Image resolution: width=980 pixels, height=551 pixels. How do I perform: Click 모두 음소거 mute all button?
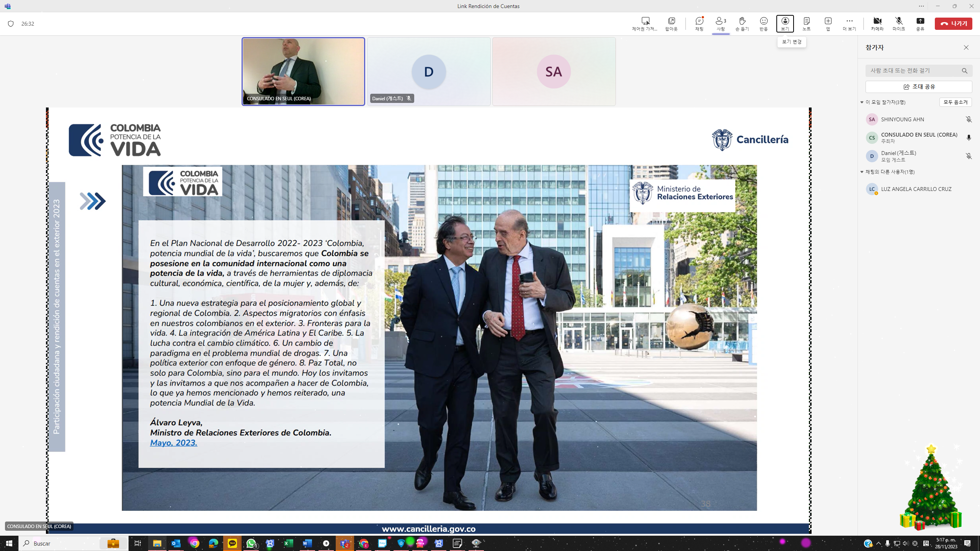(x=955, y=102)
